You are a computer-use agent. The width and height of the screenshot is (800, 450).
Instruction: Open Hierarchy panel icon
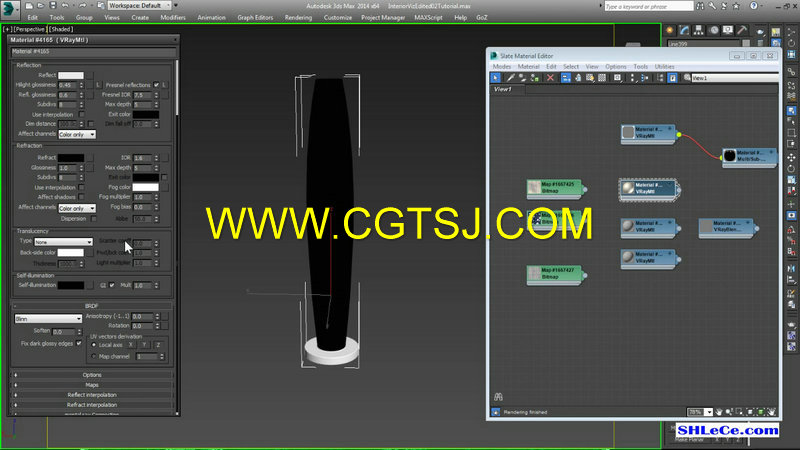699,31
